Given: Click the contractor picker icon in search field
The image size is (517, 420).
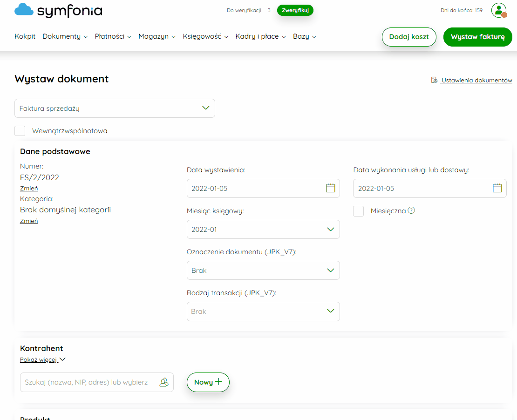Looking at the screenshot, I should 164,382.
